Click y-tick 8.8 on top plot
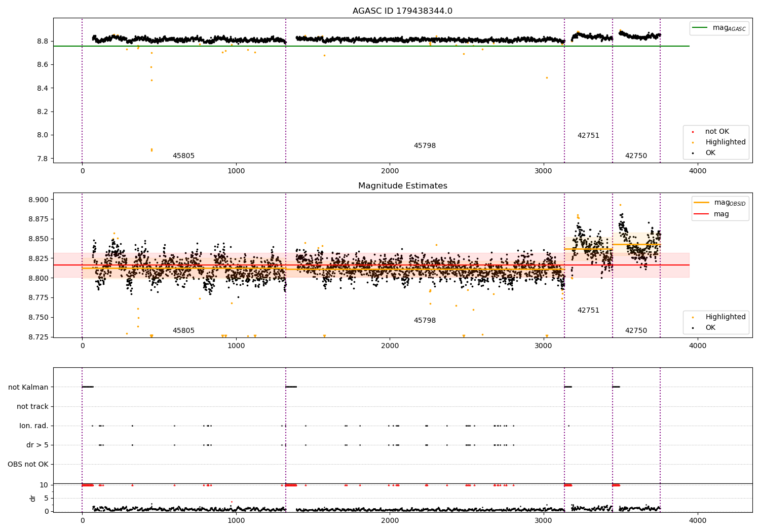The image size is (760, 532). [43, 41]
